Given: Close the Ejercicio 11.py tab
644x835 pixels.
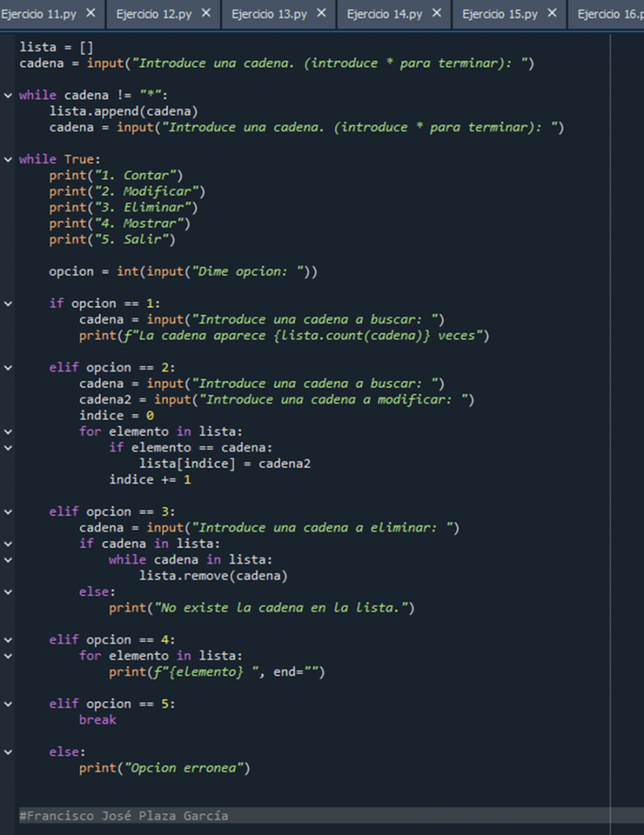Looking at the screenshot, I should [90, 13].
